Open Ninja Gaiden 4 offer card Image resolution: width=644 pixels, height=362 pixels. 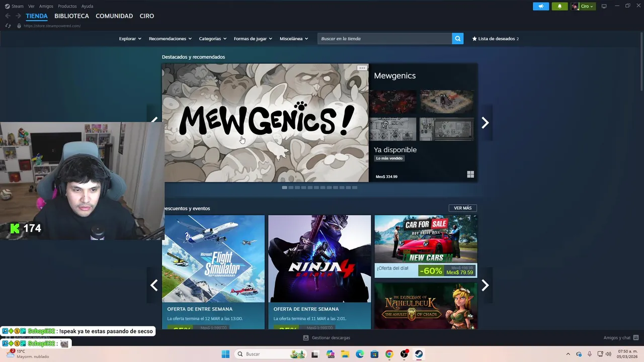(319, 272)
